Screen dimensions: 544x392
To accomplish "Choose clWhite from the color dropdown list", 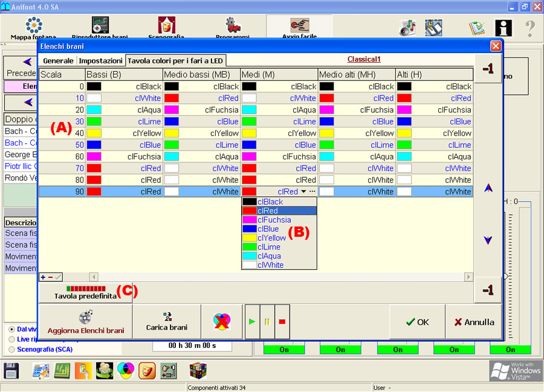I will point(279,265).
